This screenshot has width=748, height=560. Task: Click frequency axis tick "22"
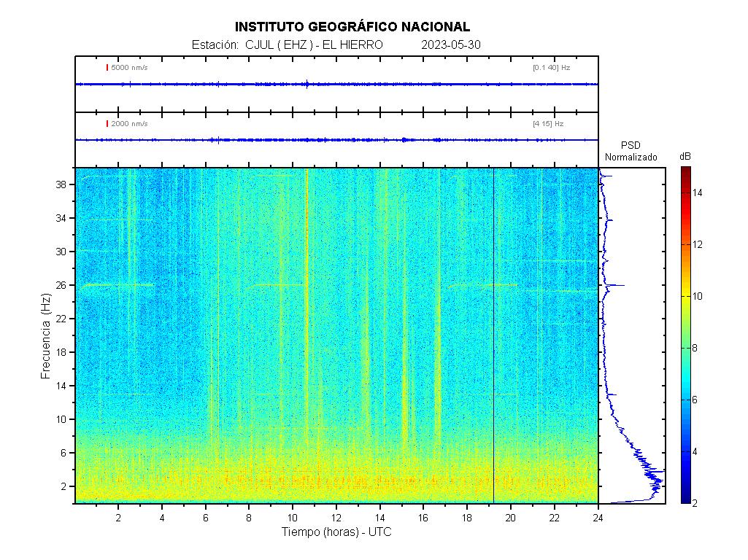pyautogui.click(x=61, y=319)
